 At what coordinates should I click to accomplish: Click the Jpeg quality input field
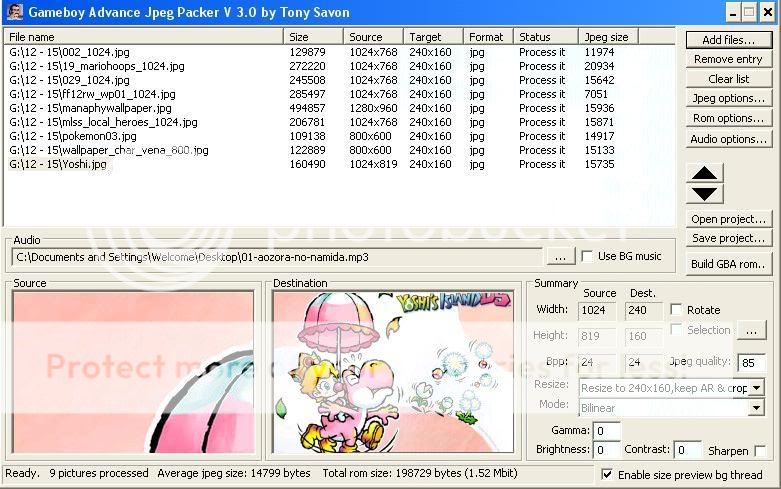751,362
